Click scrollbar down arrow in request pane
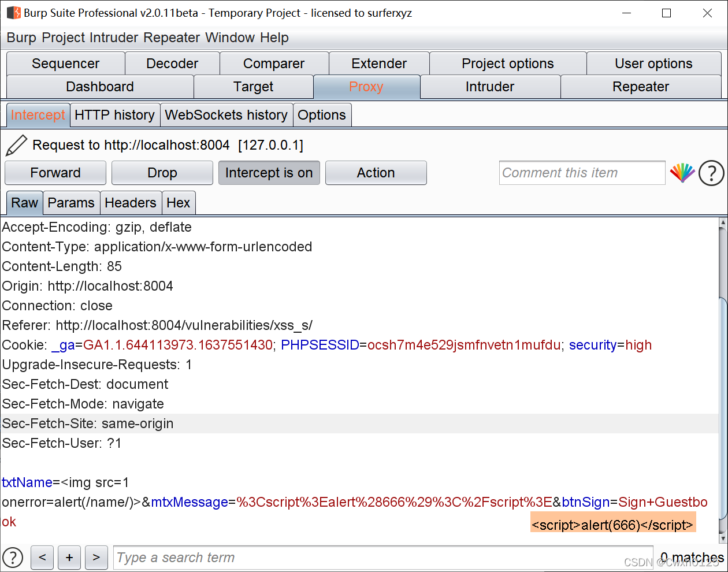 (x=723, y=538)
